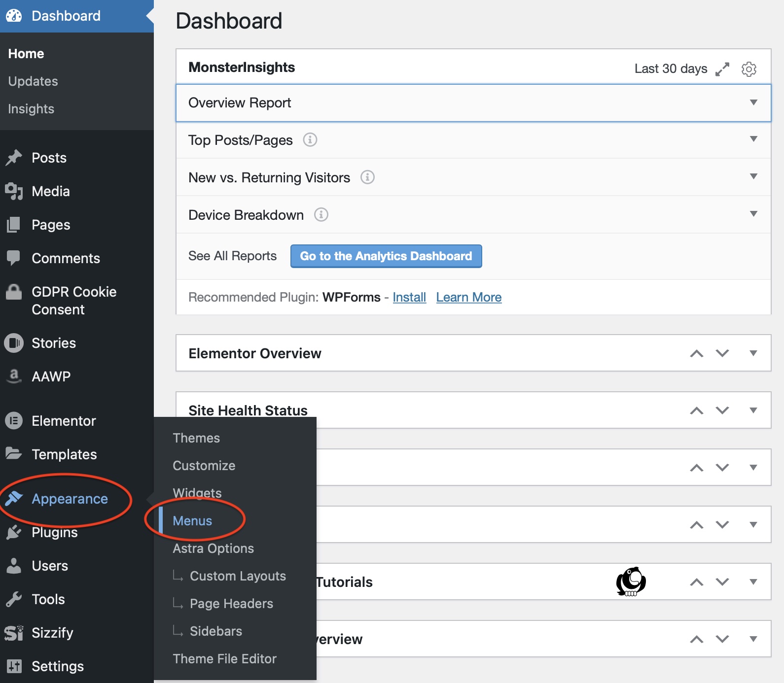Expand the Overview Report section
The image size is (784, 683).
[x=753, y=102]
